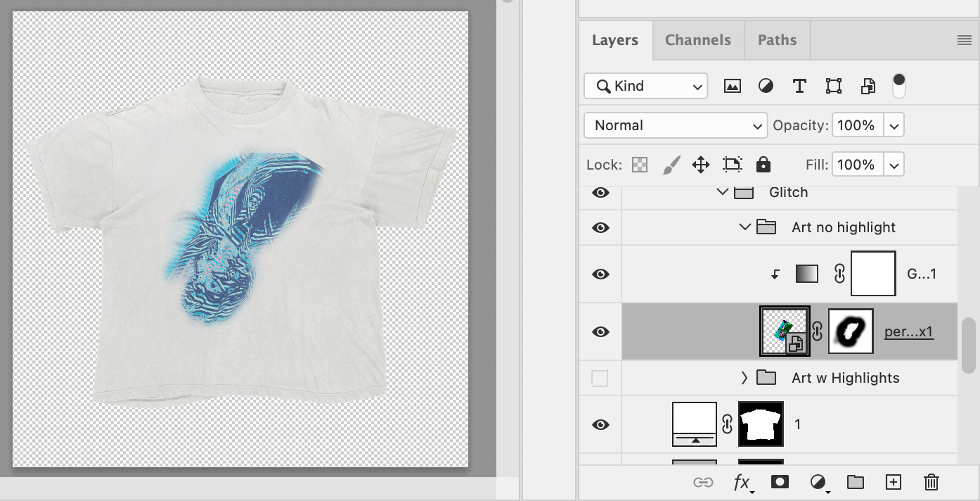The image size is (980, 501).
Task: Click layer name 1
Action: coord(797,424)
